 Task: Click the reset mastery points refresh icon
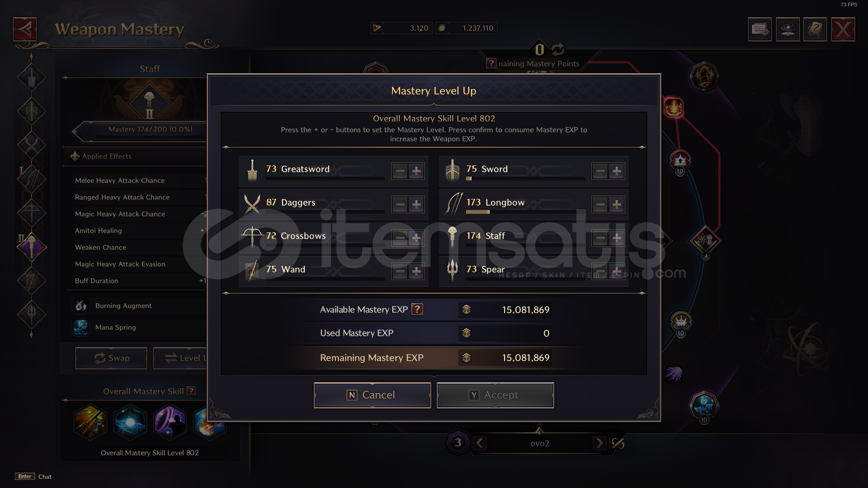[558, 49]
